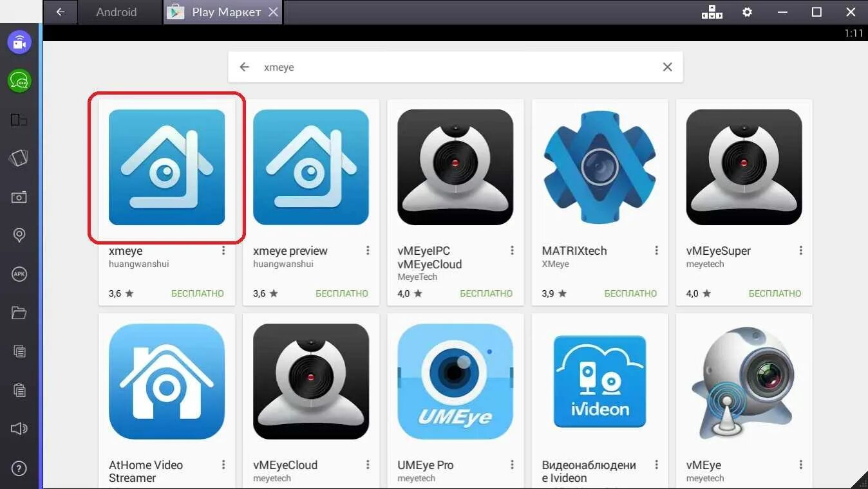Set location with the pin icon
Screen dimensions: 868x489
(x=19, y=235)
